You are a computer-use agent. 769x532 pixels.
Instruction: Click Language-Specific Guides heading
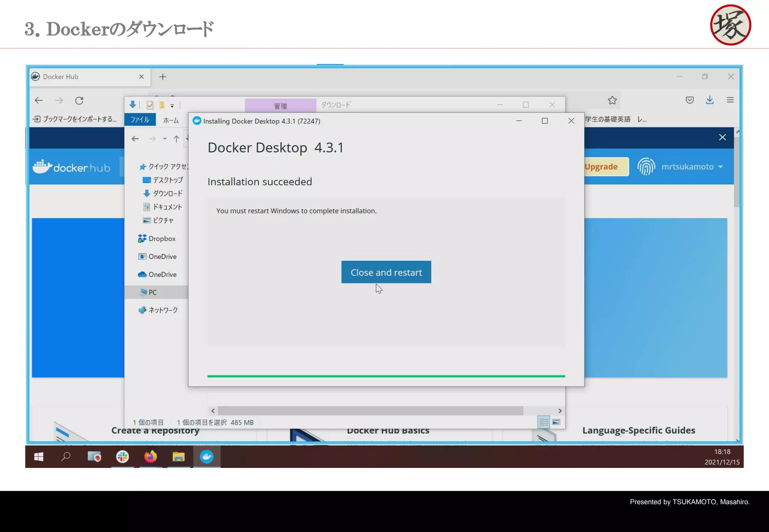tap(639, 430)
